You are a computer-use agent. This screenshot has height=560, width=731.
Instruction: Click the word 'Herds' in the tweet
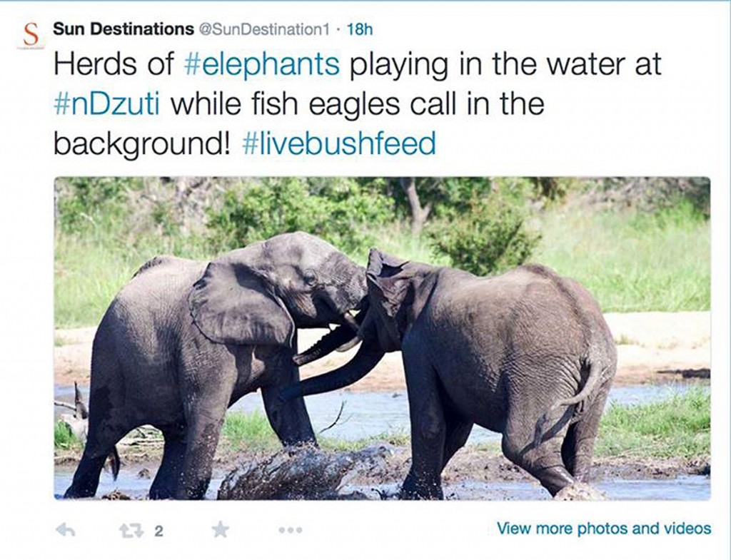click(96, 64)
